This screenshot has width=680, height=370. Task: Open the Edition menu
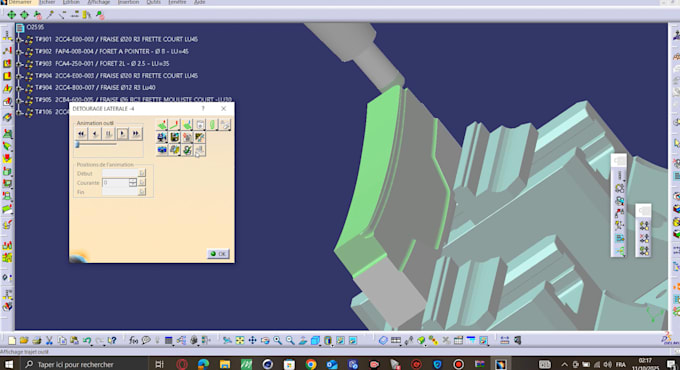71,2
